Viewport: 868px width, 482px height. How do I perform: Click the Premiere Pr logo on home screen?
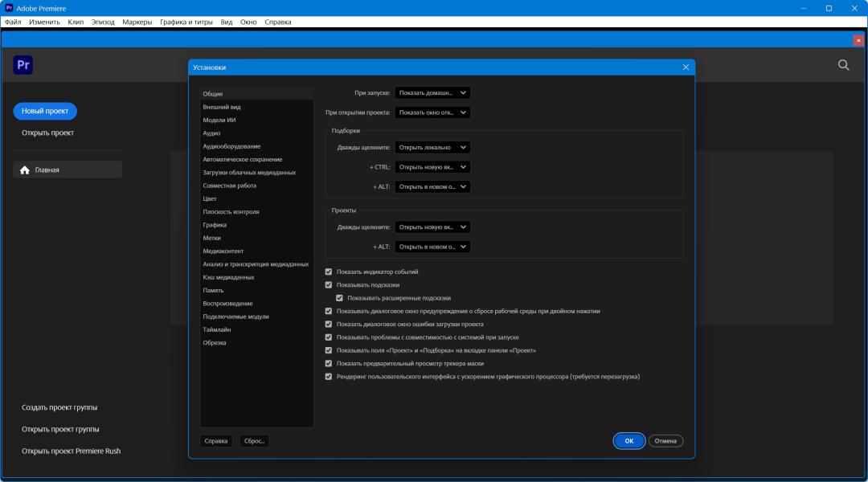click(x=23, y=65)
